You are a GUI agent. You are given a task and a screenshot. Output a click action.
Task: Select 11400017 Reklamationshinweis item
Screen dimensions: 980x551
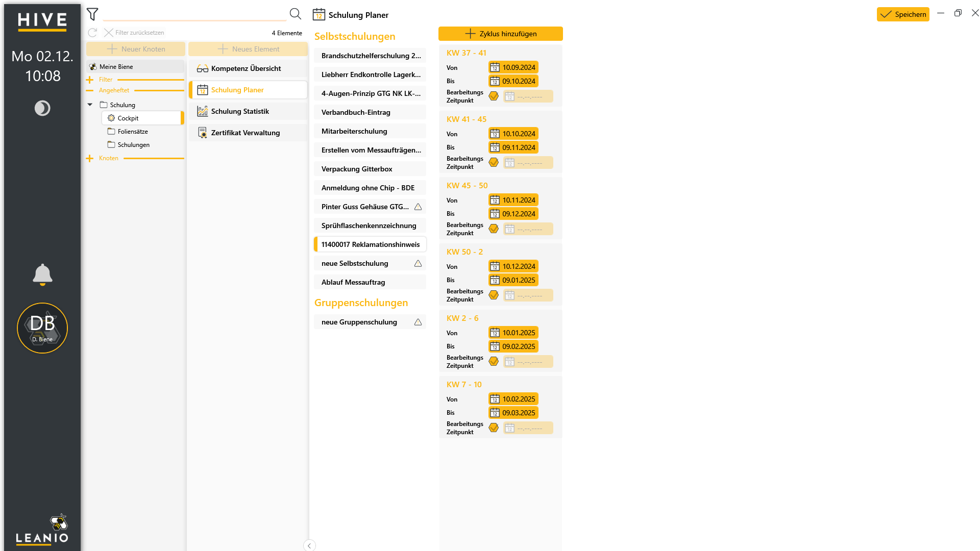[370, 244]
